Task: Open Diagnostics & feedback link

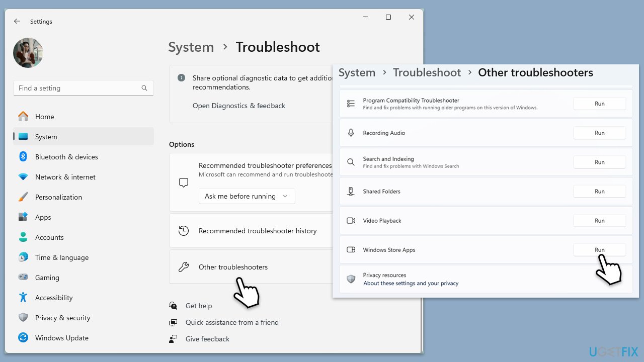Action: pos(238,106)
